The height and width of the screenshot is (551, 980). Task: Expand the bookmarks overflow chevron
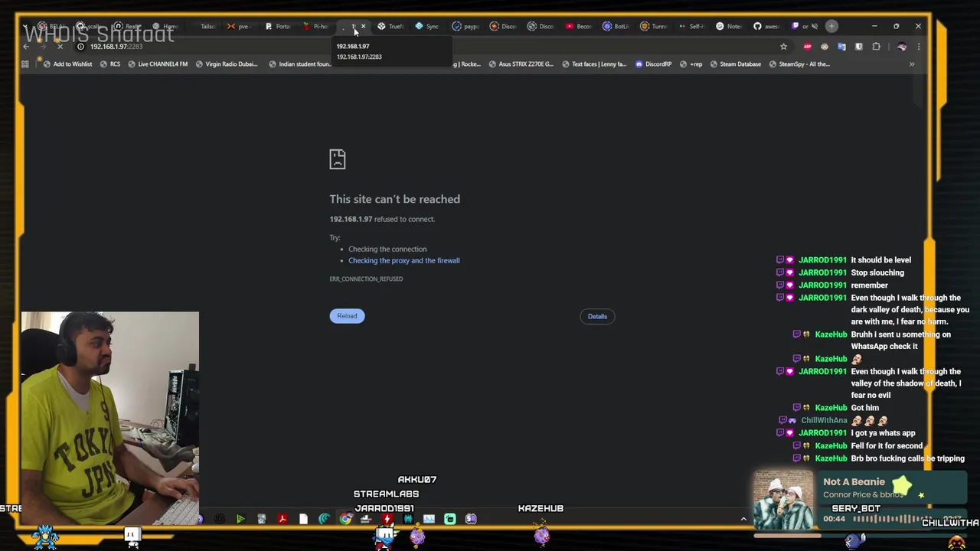tap(912, 64)
